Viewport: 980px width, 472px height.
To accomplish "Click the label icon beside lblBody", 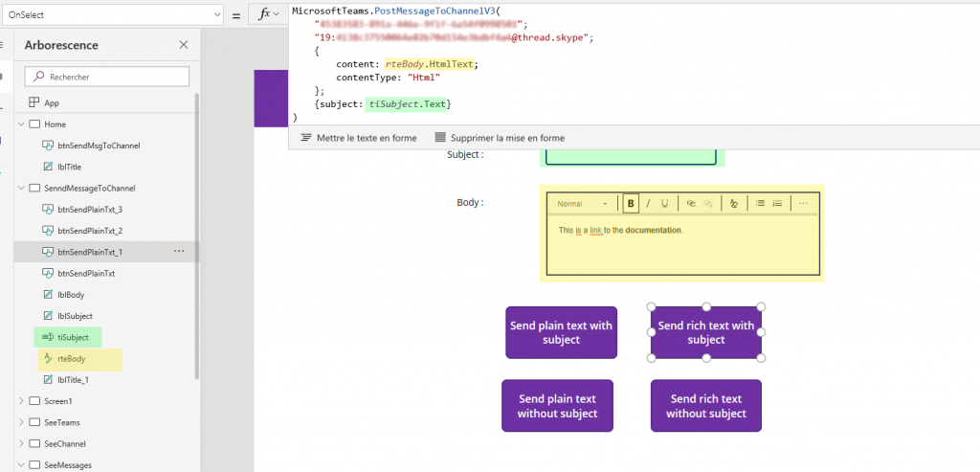I will (x=48, y=295).
